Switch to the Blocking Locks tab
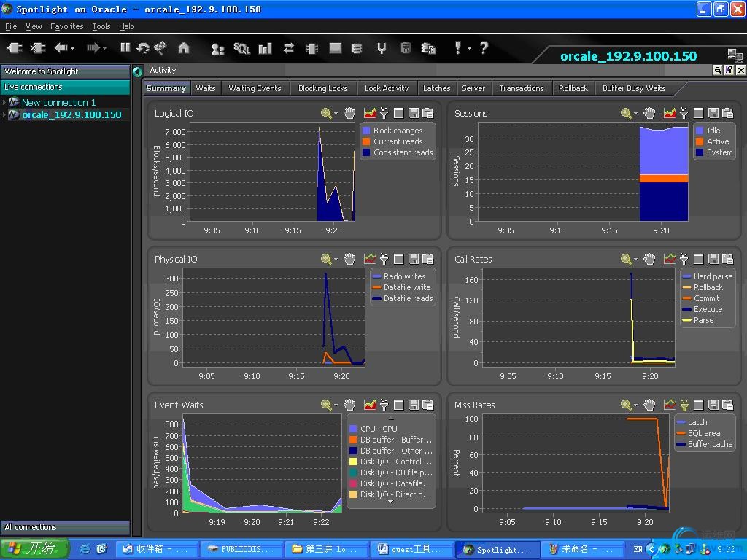The height and width of the screenshot is (560, 747). (x=322, y=88)
